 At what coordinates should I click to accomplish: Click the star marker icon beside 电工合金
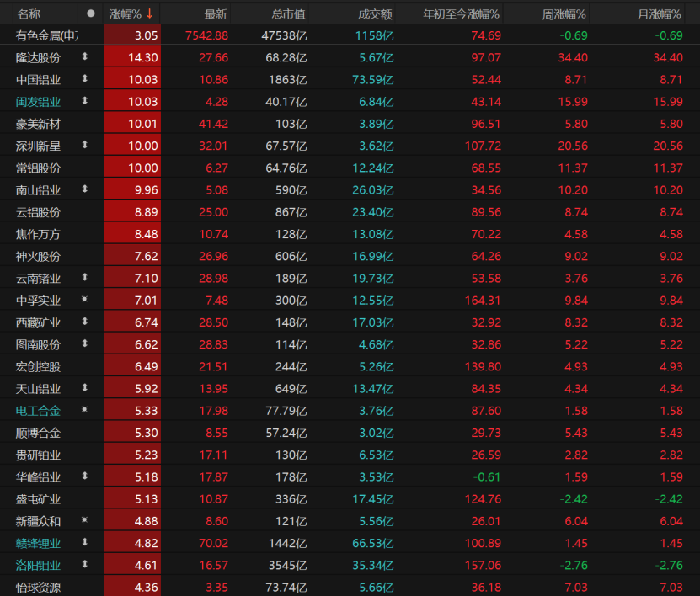coord(84,410)
